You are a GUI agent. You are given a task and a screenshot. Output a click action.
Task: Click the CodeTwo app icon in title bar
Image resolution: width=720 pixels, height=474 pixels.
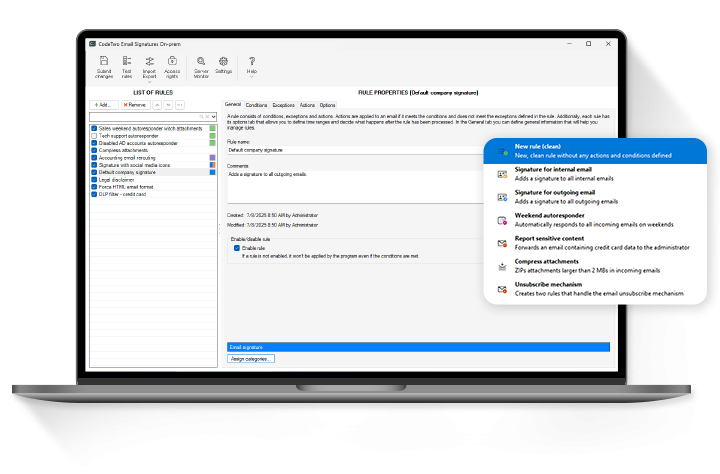pos(93,44)
